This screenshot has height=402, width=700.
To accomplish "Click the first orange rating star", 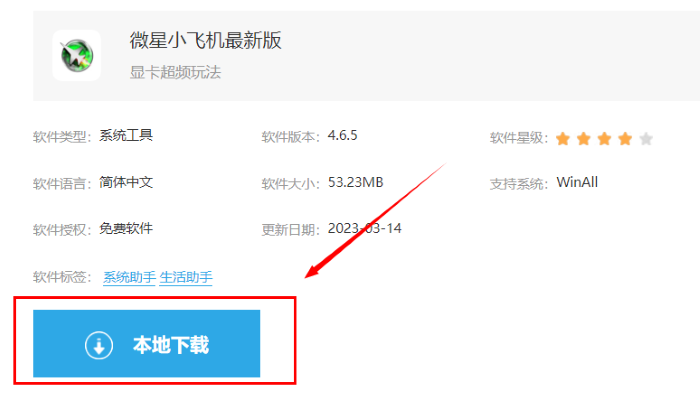I will (x=563, y=138).
